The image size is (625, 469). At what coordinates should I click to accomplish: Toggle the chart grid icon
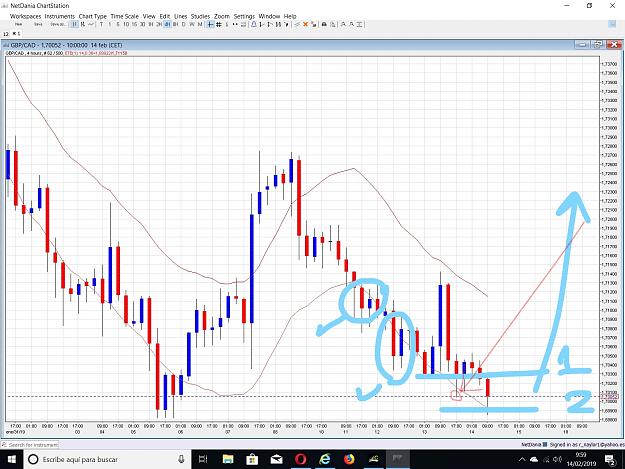click(219, 24)
